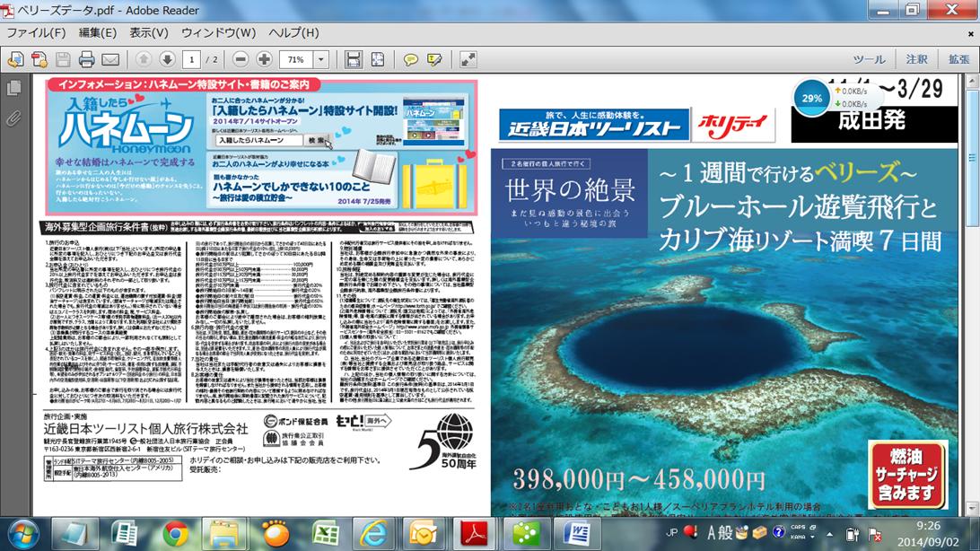The width and height of the screenshot is (980, 551).
Task: Open Google Chrome from the taskbar
Action: point(176,535)
